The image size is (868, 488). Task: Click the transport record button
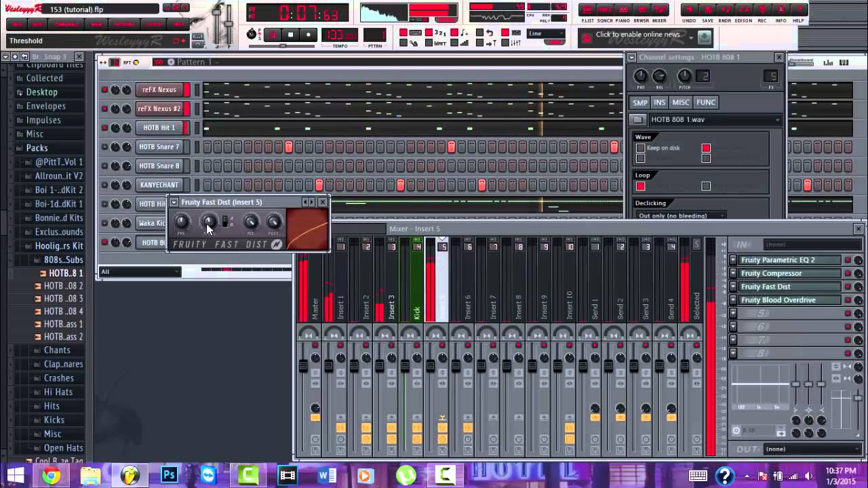point(309,35)
